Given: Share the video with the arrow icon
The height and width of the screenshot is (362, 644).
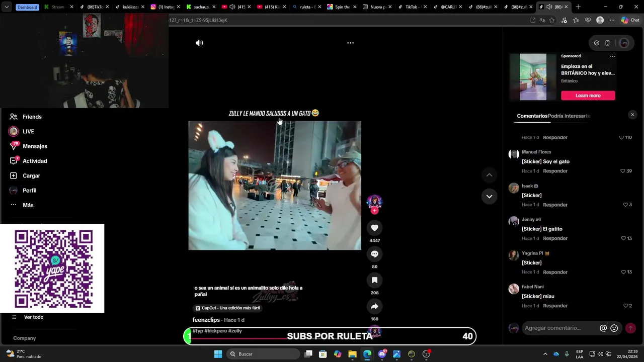Looking at the screenshot, I should [374, 306].
